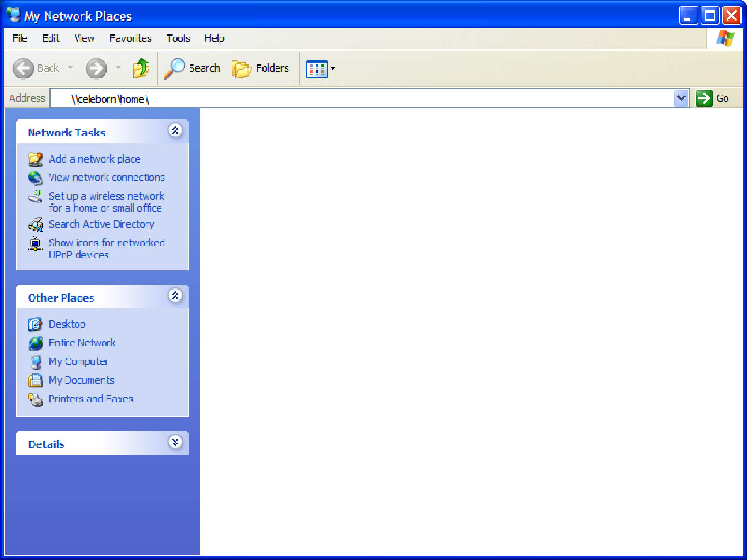Image resolution: width=747 pixels, height=560 pixels.
Task: Click the Network Tasks header text
Action: point(67,133)
